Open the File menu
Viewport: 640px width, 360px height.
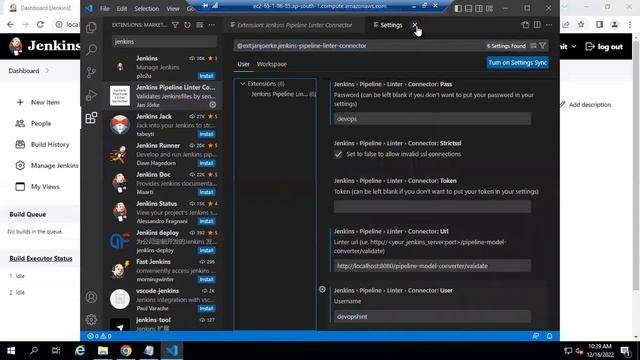[104, 9]
